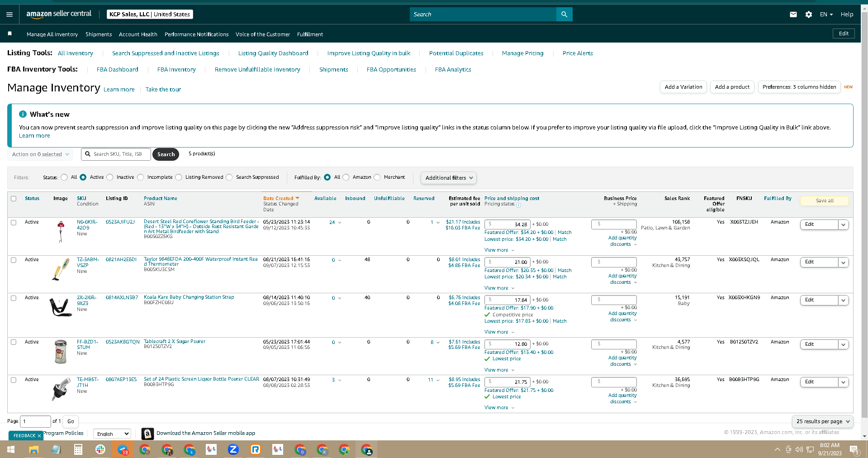Viewport: 868px width, 458px height.
Task: Select Fulfilled By Merchant radio button
Action: 377,177
